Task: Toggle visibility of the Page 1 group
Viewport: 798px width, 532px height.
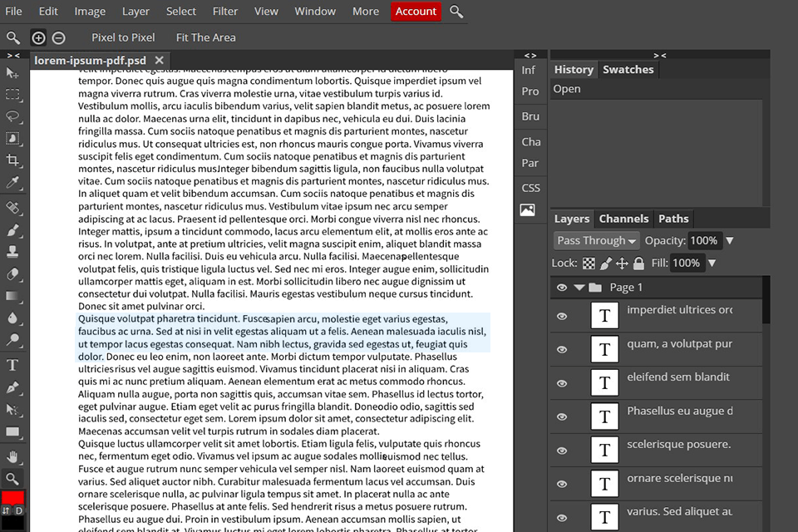Action: pos(561,287)
